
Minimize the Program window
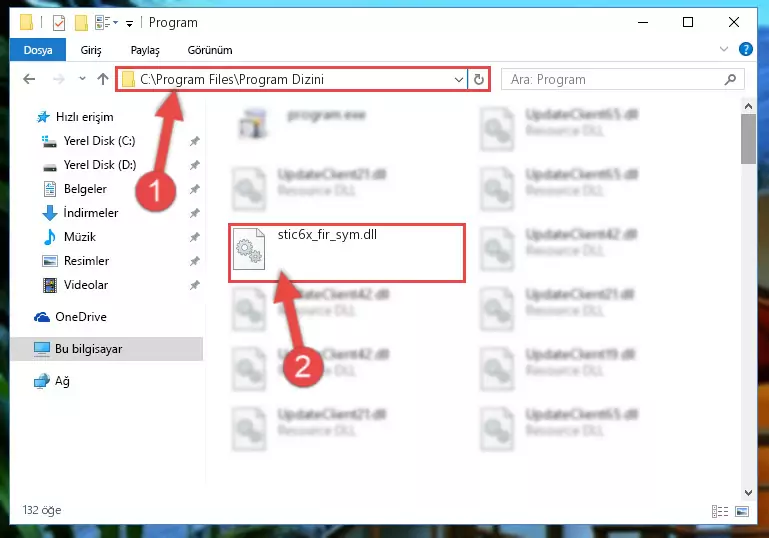coord(643,22)
